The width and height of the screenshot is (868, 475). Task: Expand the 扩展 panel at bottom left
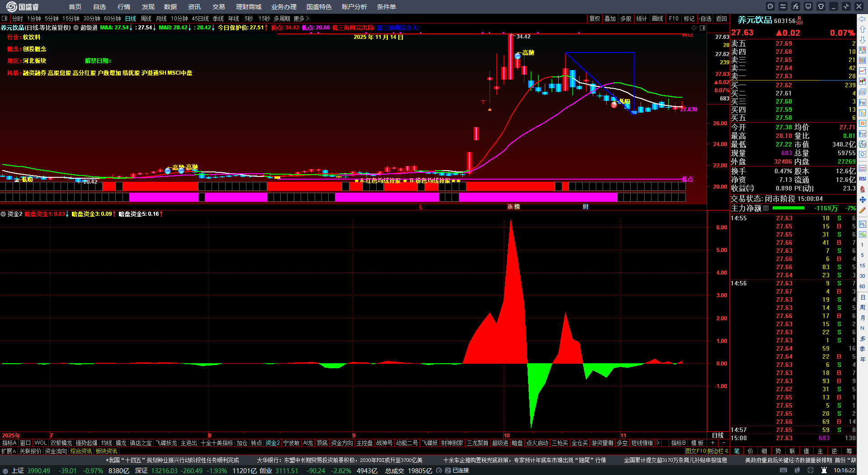click(x=9, y=451)
